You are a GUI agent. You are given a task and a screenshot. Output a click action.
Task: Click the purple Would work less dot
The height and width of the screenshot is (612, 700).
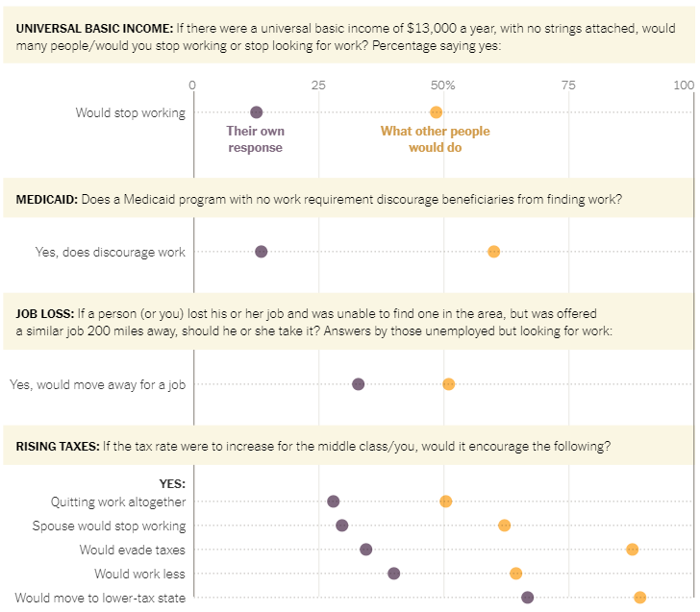point(393,574)
